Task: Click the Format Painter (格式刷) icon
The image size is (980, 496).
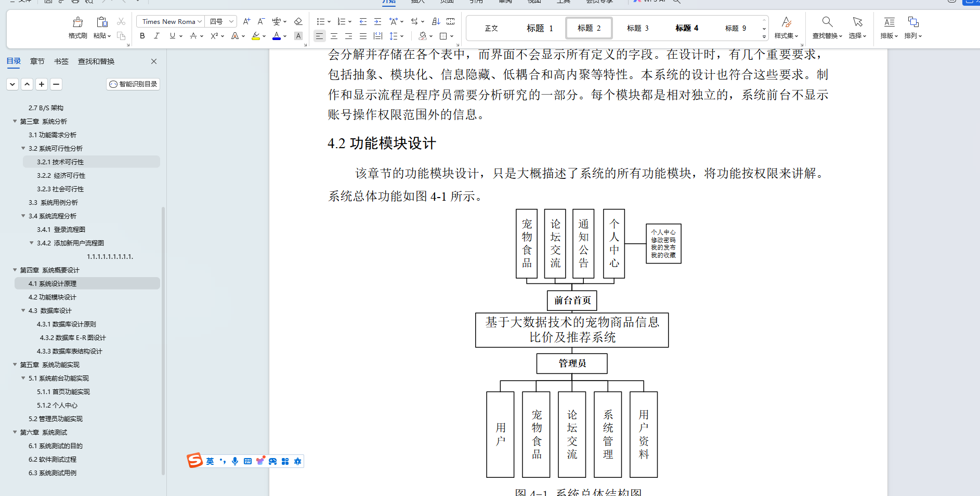Action: (78, 22)
